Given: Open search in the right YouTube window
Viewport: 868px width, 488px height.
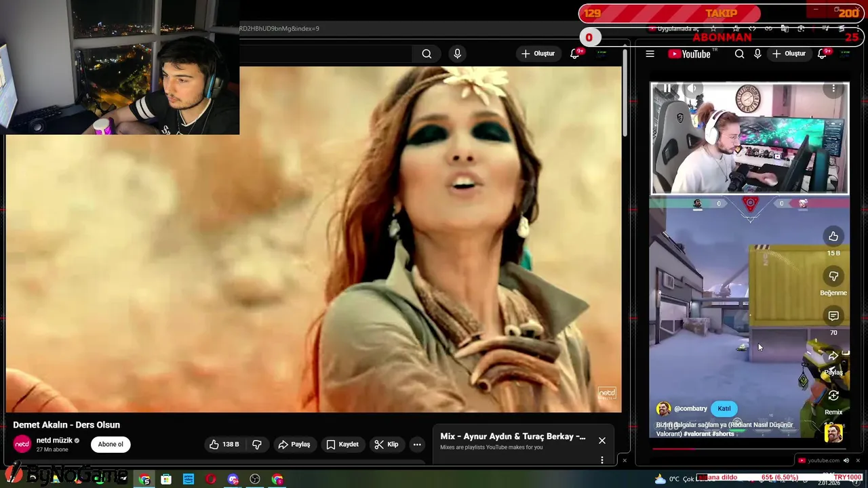Looking at the screenshot, I should tap(739, 54).
